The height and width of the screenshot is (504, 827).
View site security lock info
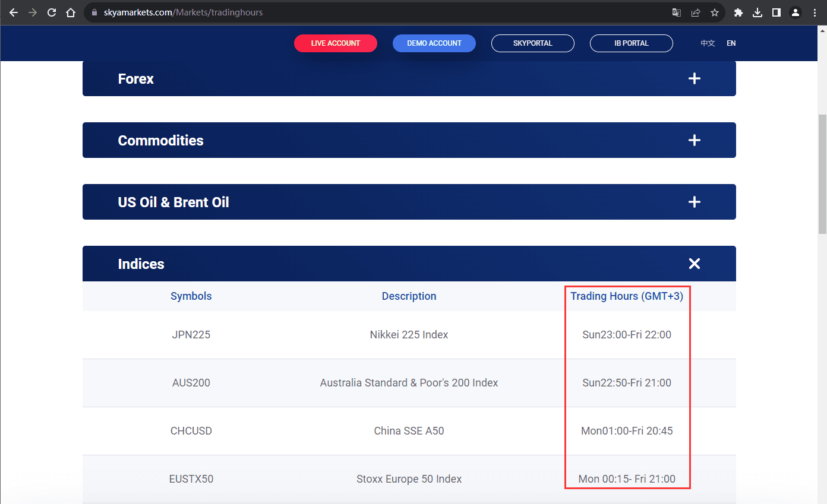click(94, 12)
